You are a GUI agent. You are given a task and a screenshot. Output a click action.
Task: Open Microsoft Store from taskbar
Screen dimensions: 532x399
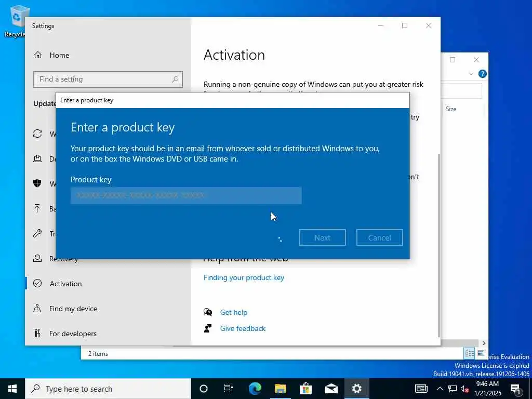[305, 389]
